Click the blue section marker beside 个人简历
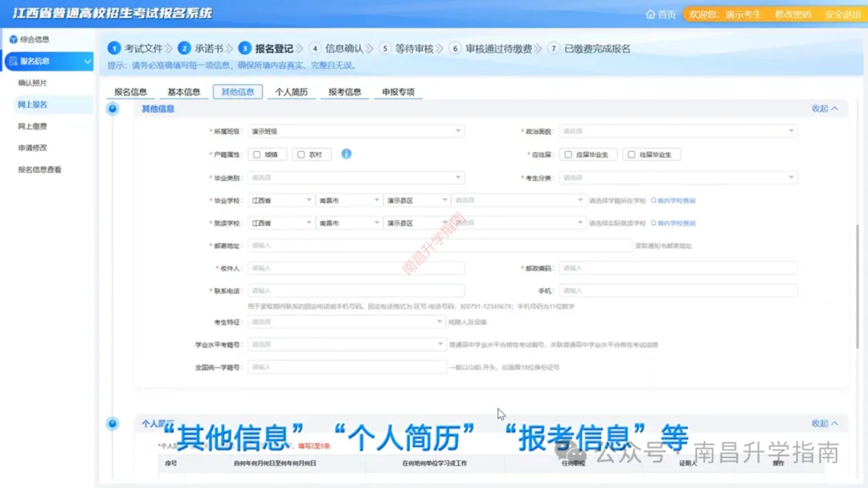 pyautogui.click(x=113, y=424)
